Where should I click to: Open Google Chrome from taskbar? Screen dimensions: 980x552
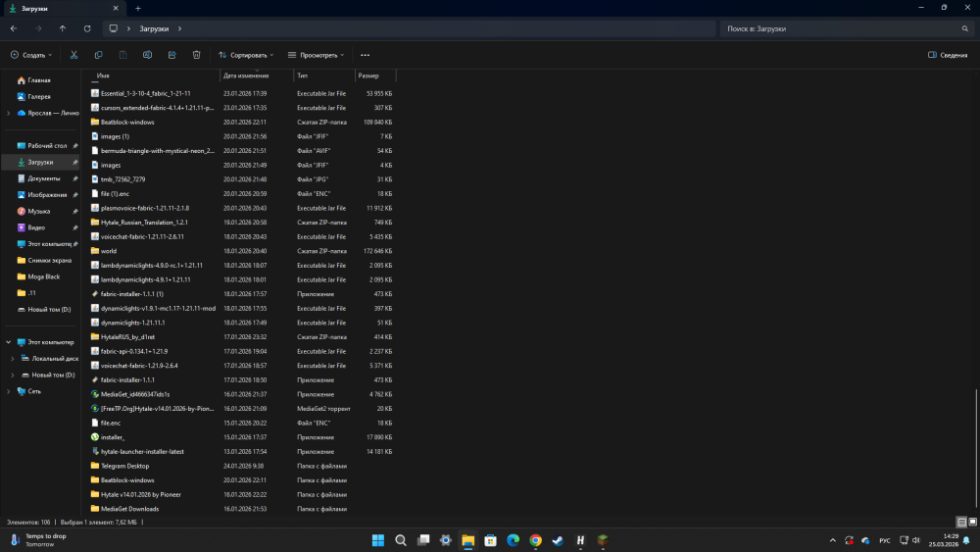click(x=536, y=540)
